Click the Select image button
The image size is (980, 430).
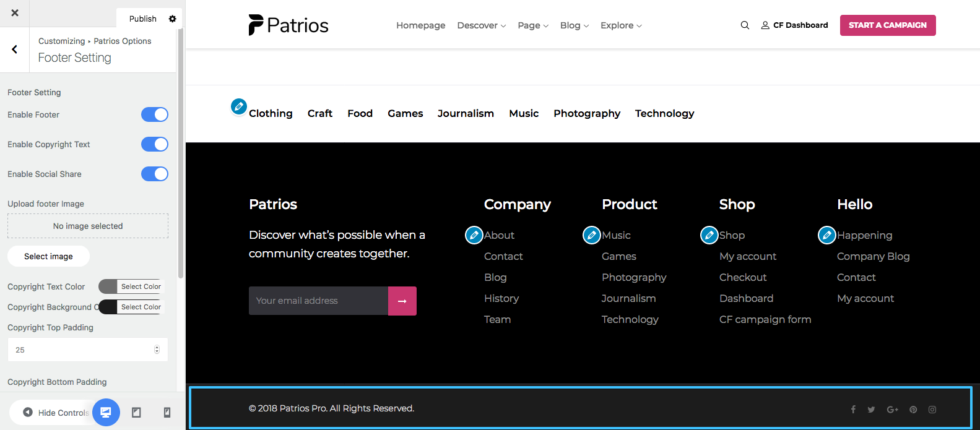coord(48,256)
